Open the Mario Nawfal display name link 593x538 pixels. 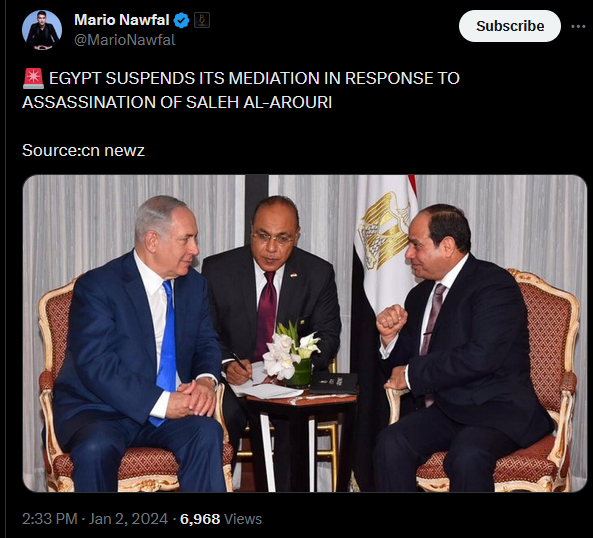122,20
